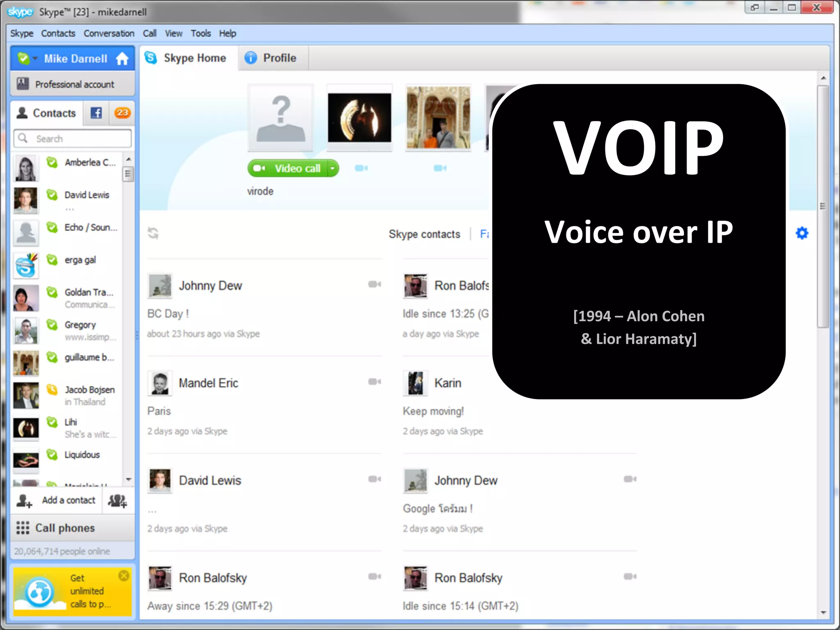Open Mandel Eric feed entry
The height and width of the screenshot is (630, 840).
265,404
